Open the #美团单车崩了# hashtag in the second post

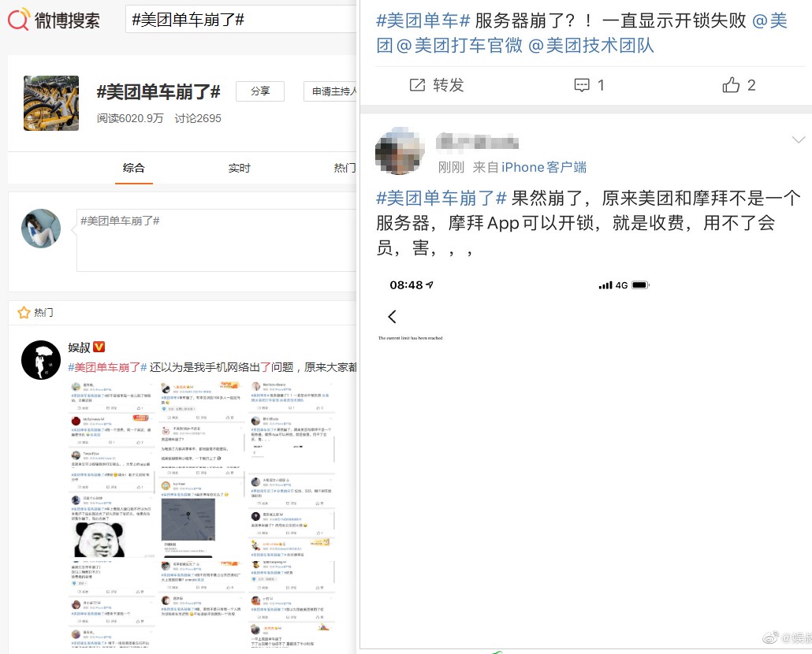[441, 198]
